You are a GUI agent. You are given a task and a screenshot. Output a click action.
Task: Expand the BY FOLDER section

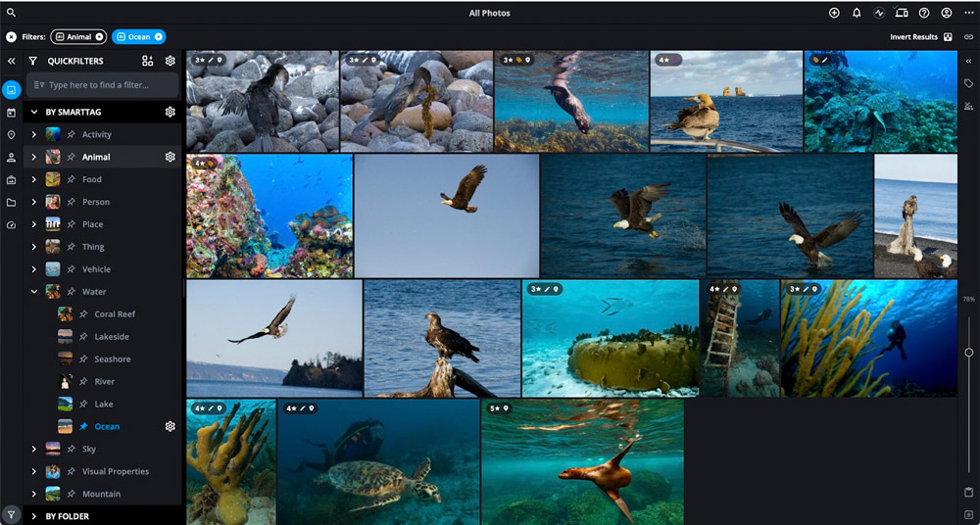pos(34,516)
